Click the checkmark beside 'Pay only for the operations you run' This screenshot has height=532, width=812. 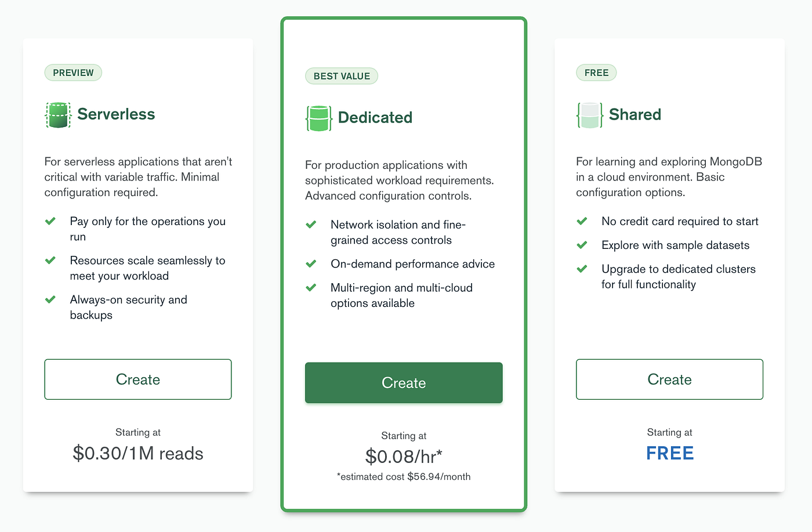point(50,222)
